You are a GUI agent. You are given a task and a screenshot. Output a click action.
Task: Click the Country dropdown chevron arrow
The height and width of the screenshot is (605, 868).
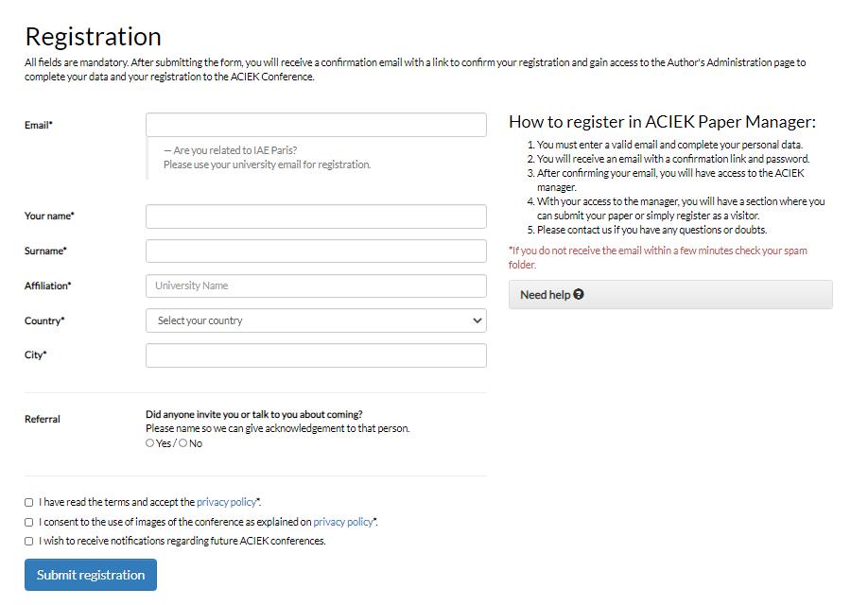pos(477,320)
